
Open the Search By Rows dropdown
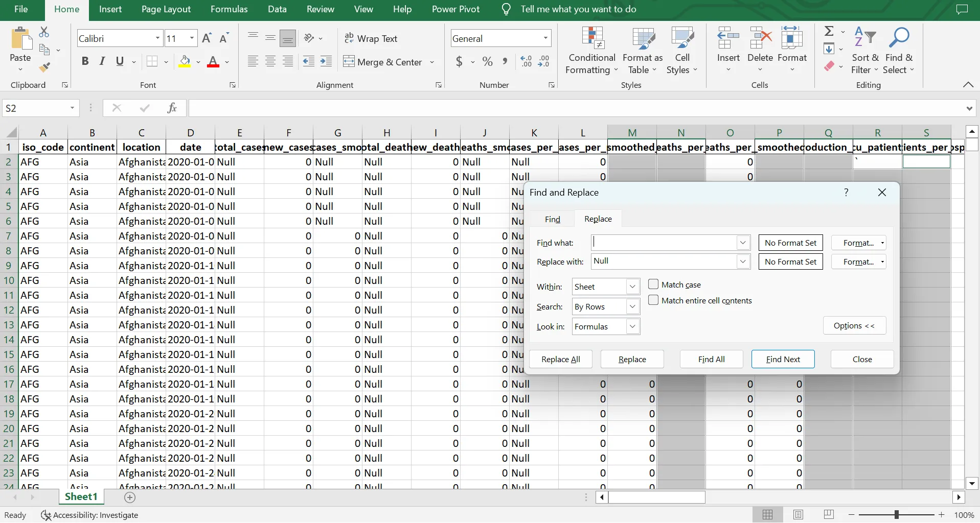click(633, 306)
